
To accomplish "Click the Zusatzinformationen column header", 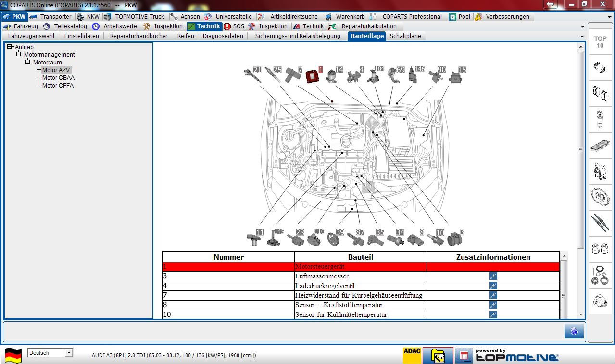I will [x=493, y=257].
